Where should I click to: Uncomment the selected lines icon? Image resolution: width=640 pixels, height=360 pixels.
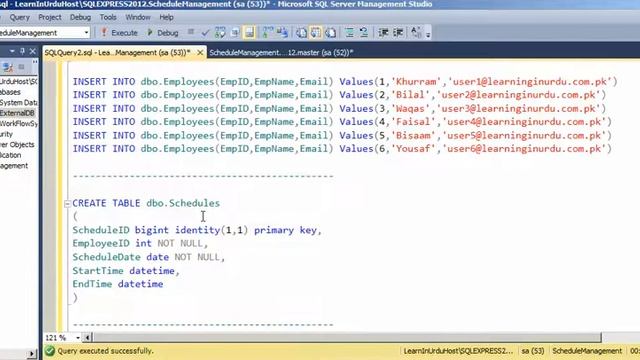point(364,33)
